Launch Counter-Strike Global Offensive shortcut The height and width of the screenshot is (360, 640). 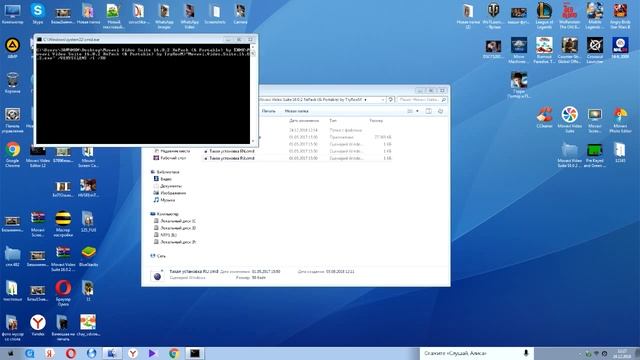[x=569, y=51]
